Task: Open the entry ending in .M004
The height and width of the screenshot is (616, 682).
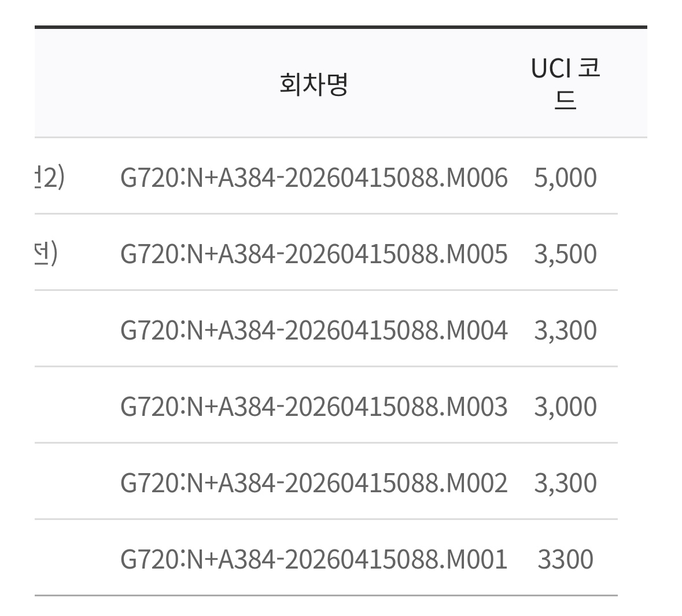Action: [x=314, y=330]
